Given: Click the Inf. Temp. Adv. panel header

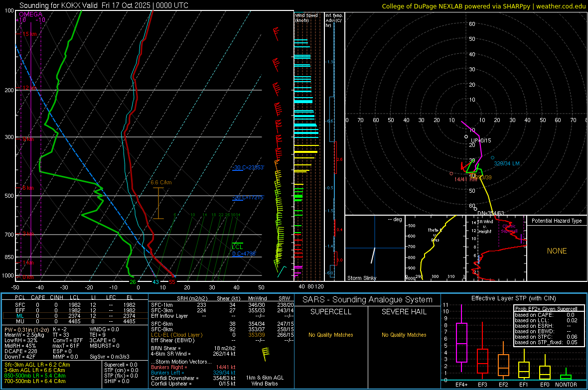Looking at the screenshot, I should point(334,20).
